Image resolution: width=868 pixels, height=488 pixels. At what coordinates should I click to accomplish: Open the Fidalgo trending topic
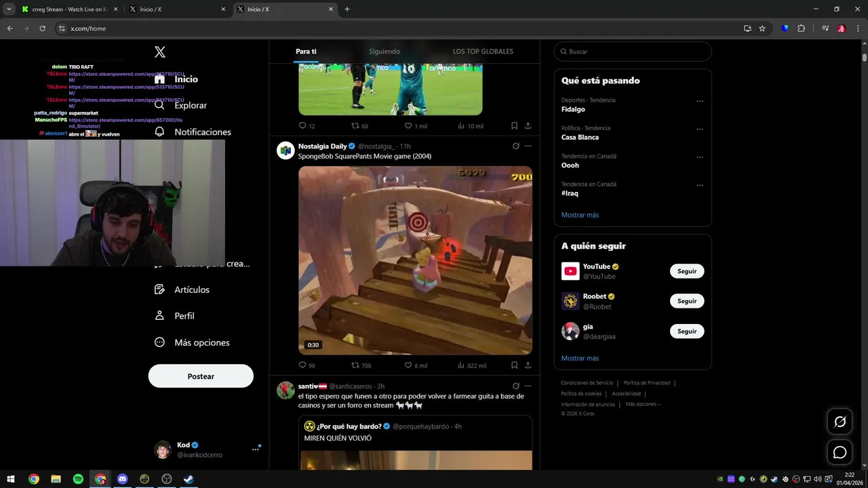(x=573, y=109)
